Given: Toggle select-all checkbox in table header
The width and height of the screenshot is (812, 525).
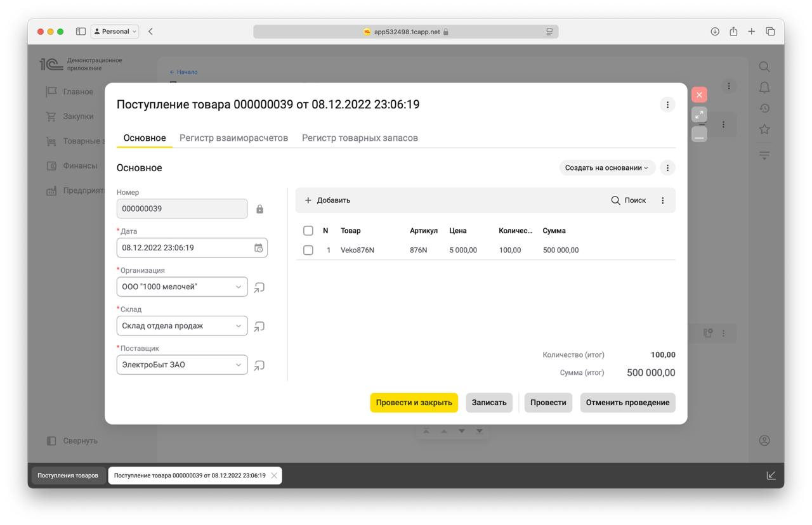Looking at the screenshot, I should 308,231.
